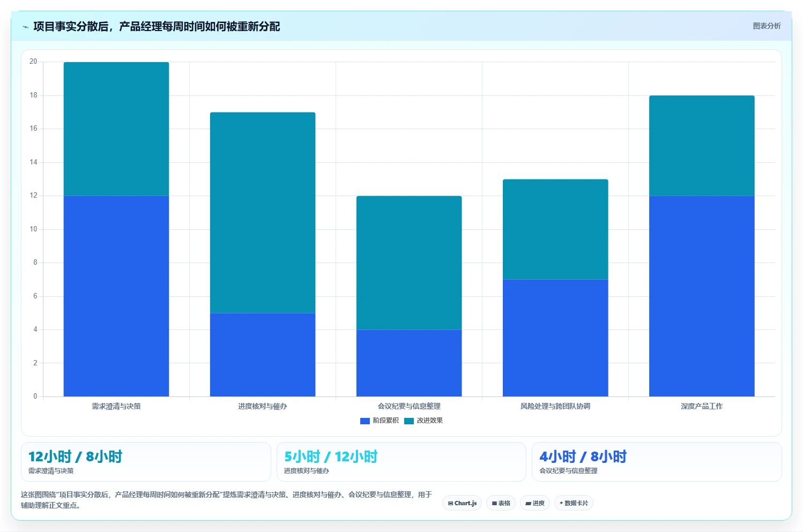Click the y-axis tick label 0

pyautogui.click(x=35, y=396)
